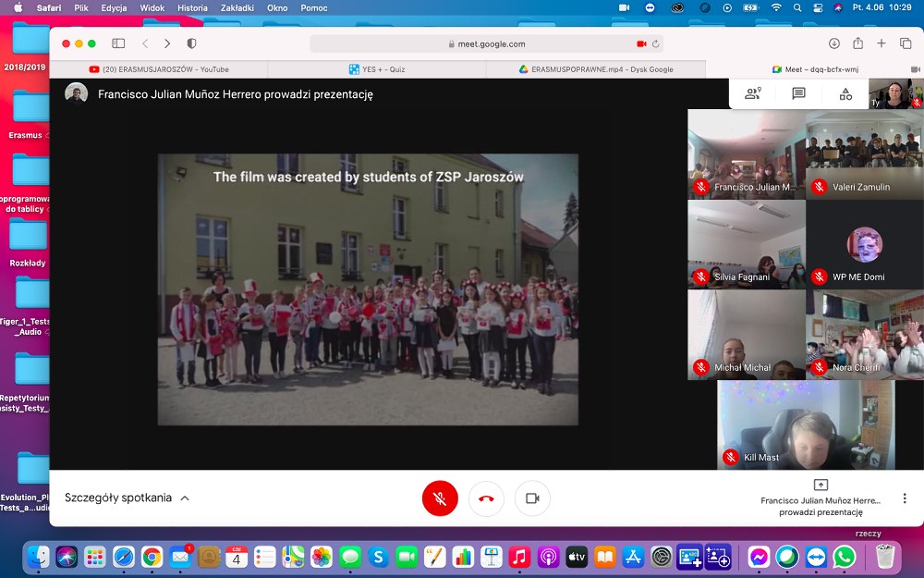Toggle the microphone mute button

(x=440, y=498)
